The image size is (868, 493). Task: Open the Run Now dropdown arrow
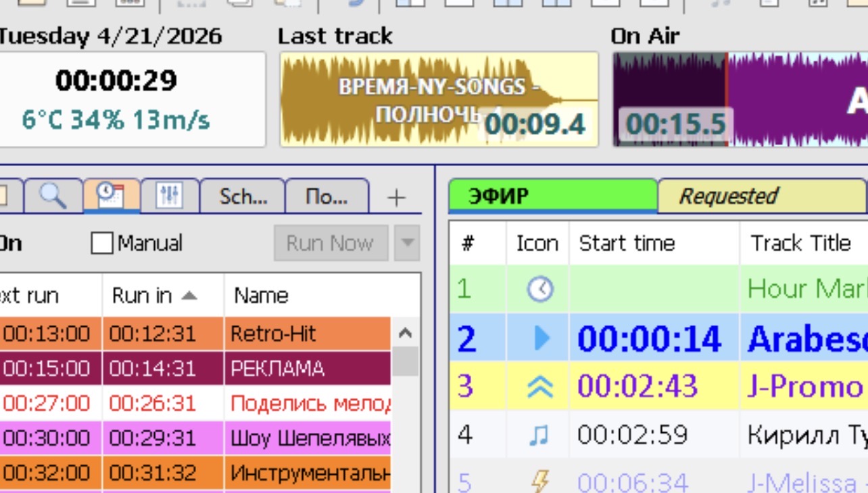407,243
